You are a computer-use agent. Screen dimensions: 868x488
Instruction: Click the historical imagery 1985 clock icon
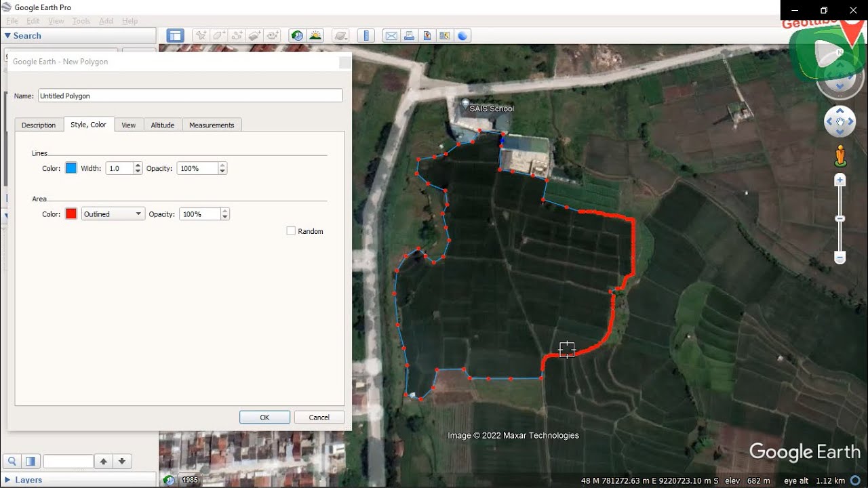[170, 481]
